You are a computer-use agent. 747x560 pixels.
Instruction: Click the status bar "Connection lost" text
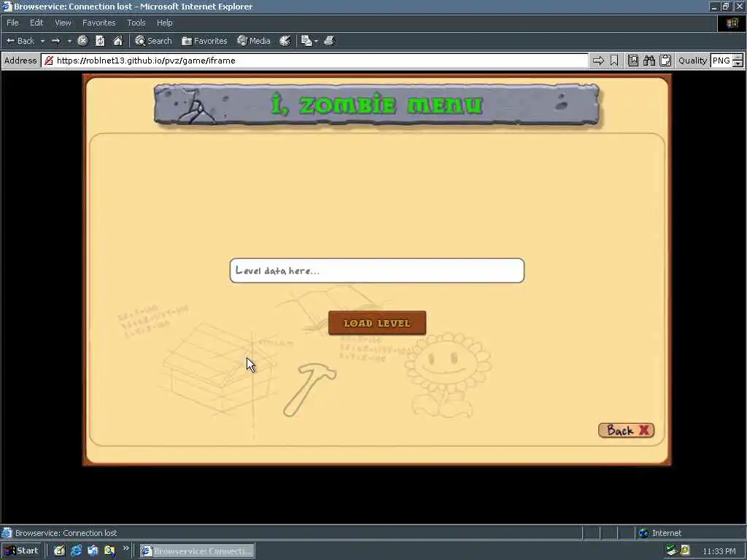tap(90, 533)
